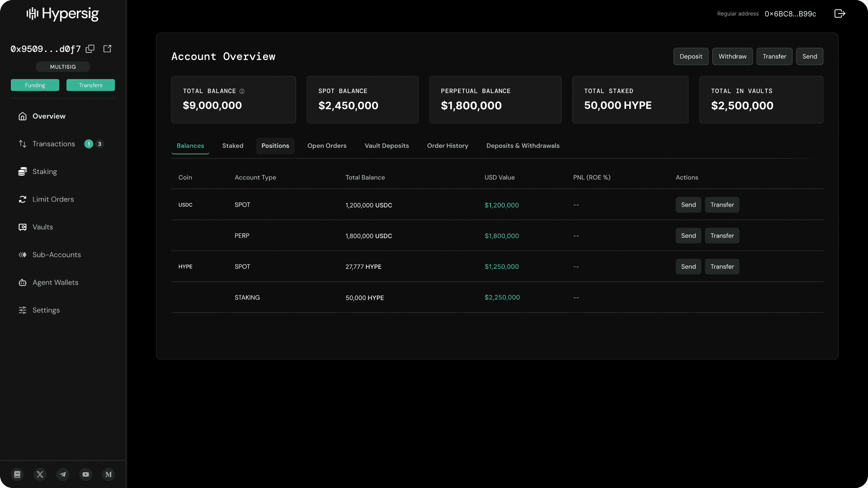This screenshot has height=488, width=868.
Task: Send the USDC SPOT balance
Action: click(688, 205)
